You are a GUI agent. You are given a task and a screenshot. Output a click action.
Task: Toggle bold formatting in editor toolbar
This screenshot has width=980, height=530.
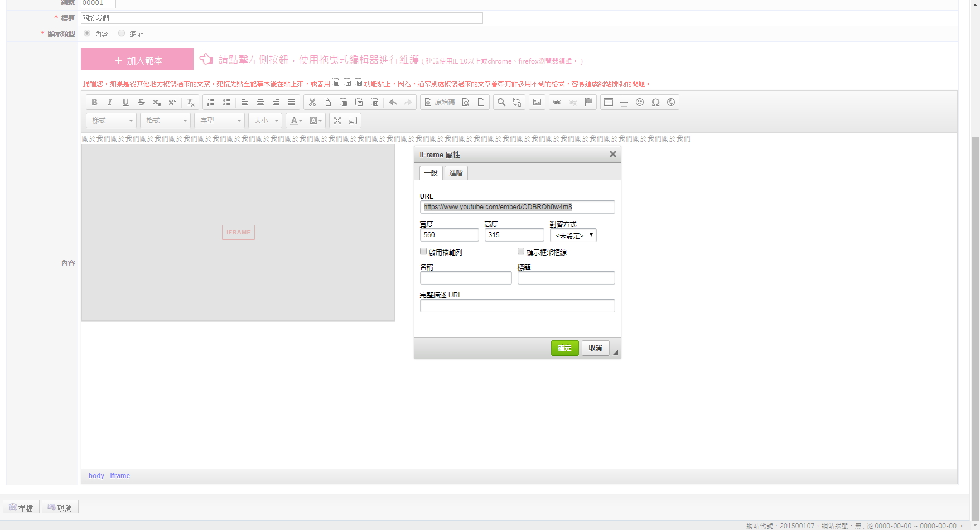pos(94,102)
